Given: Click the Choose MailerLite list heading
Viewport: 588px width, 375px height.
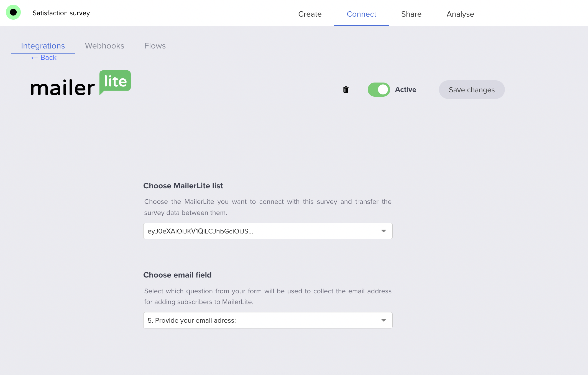Looking at the screenshot, I should coord(183,186).
